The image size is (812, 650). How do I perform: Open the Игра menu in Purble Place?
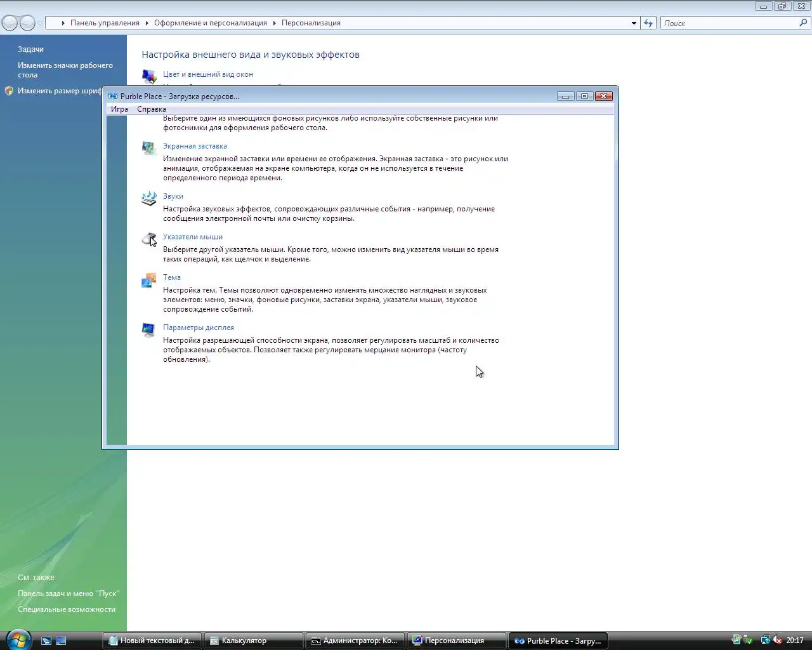click(x=119, y=109)
